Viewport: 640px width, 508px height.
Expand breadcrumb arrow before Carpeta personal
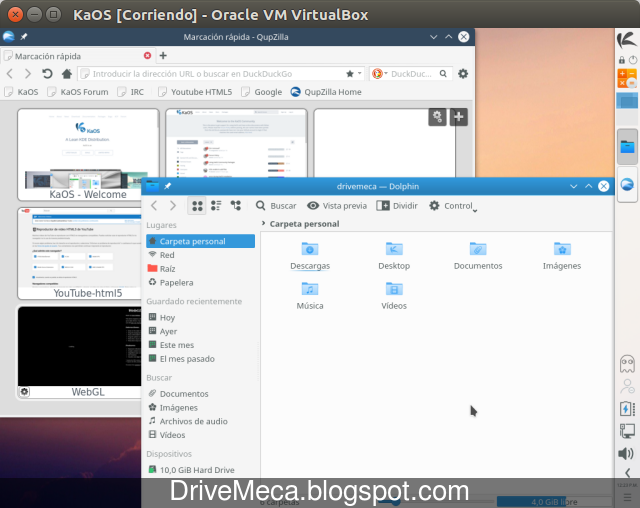coord(263,224)
